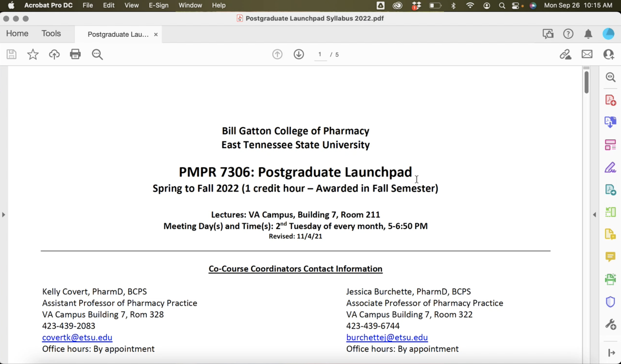This screenshot has height=364, width=621.
Task: Open burchettej@etsu.edu email link
Action: click(387, 337)
